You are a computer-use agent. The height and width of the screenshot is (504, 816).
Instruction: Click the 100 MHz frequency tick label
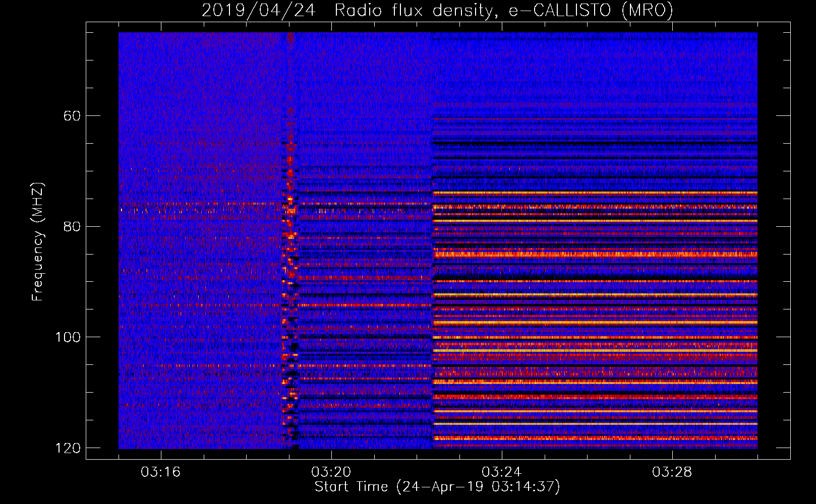(x=68, y=337)
